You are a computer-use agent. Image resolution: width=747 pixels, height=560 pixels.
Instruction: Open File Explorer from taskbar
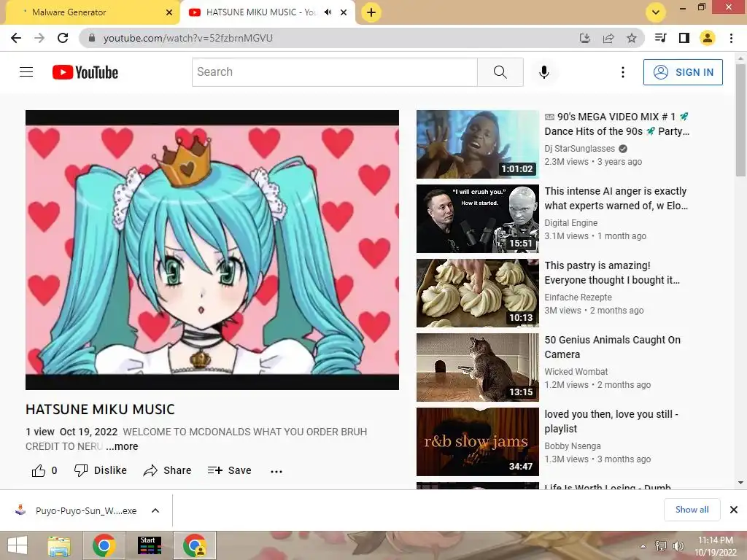59,545
